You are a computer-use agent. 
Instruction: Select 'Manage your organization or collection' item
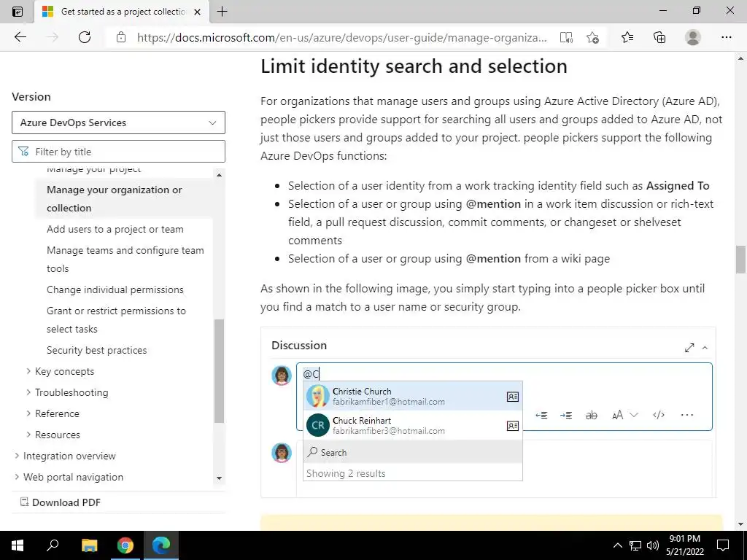click(124, 198)
